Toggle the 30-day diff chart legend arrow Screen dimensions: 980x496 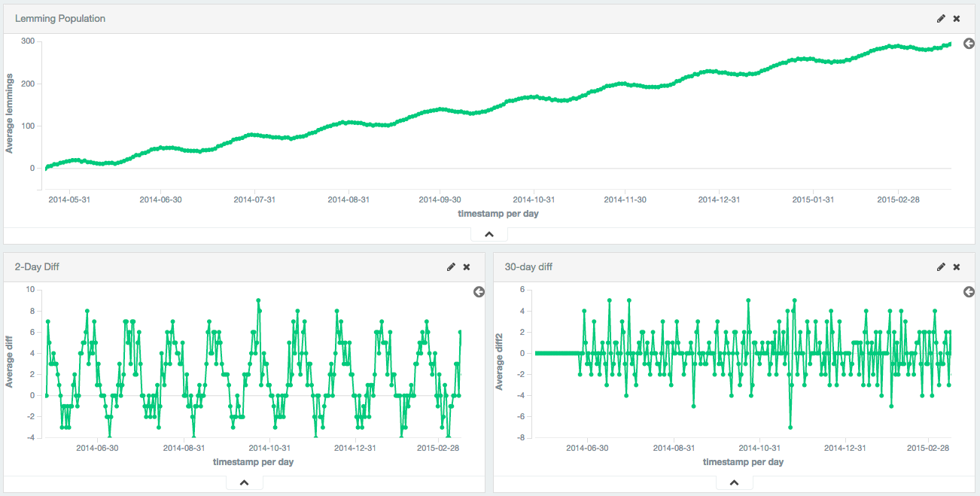point(969,292)
